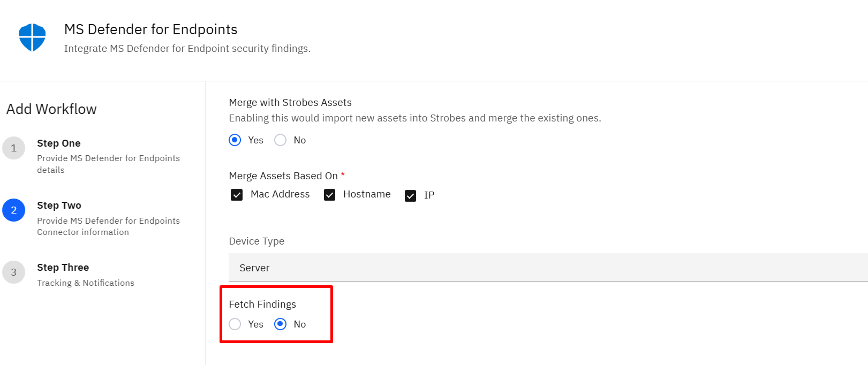The width and height of the screenshot is (868, 365).
Task: Select Yes for Fetch Findings
Action: [235, 324]
